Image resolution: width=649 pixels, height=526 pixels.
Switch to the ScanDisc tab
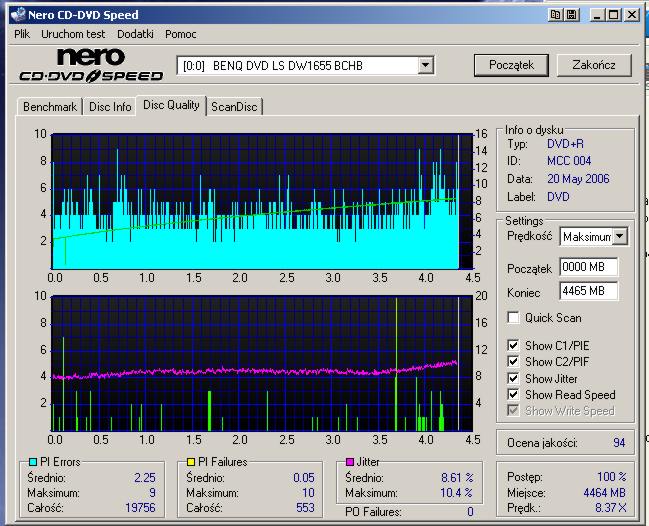[x=234, y=107]
